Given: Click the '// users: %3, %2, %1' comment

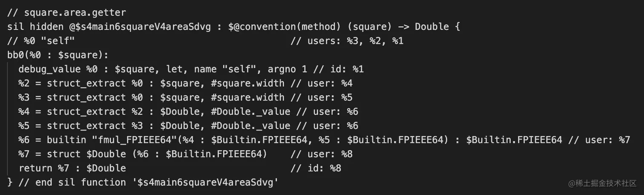Looking at the screenshot, I should point(347,41).
